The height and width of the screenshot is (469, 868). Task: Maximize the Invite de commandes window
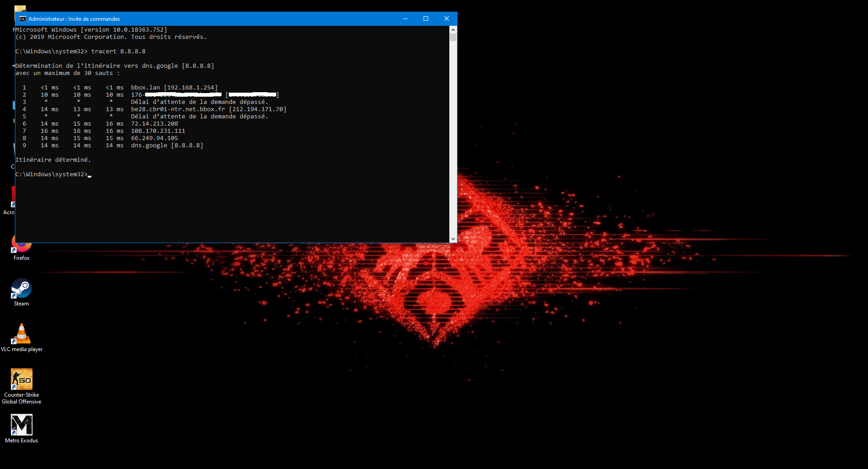point(426,19)
